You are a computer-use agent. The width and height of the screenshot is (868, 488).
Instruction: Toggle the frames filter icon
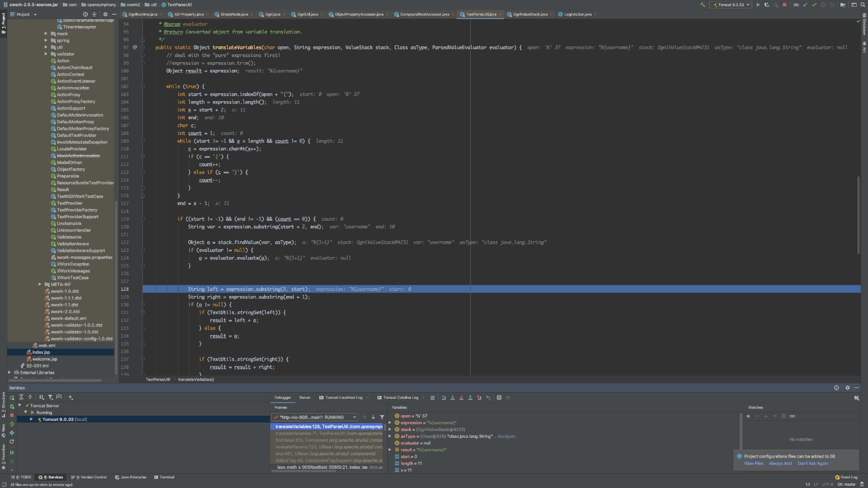point(382,417)
